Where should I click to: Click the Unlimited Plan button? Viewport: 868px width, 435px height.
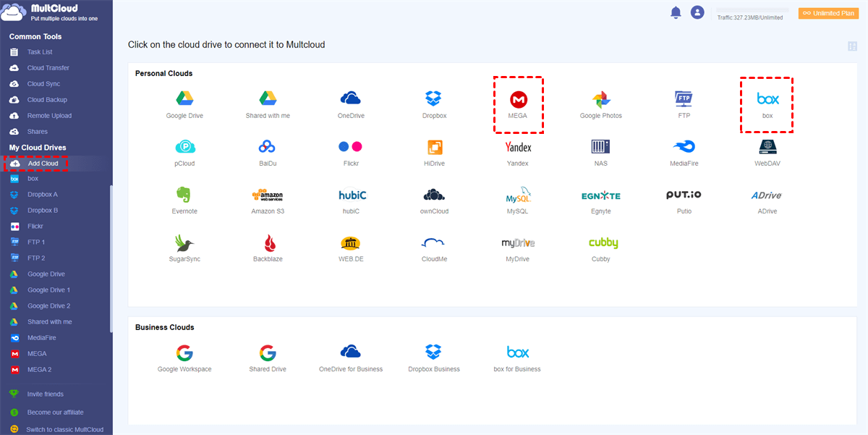pyautogui.click(x=829, y=13)
